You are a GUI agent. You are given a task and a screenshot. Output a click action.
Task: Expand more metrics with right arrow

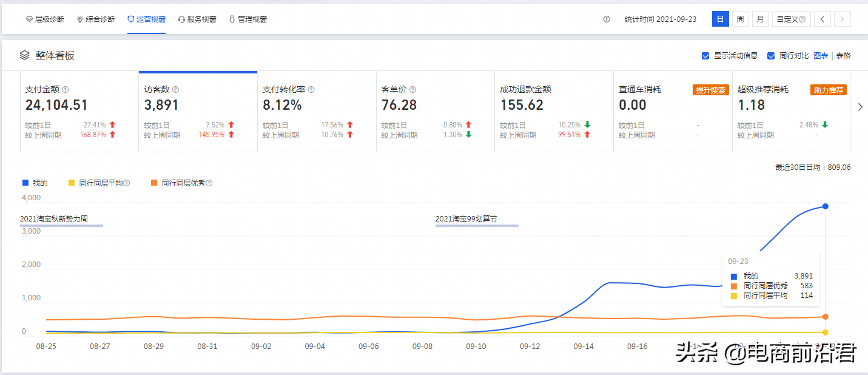coord(860,107)
